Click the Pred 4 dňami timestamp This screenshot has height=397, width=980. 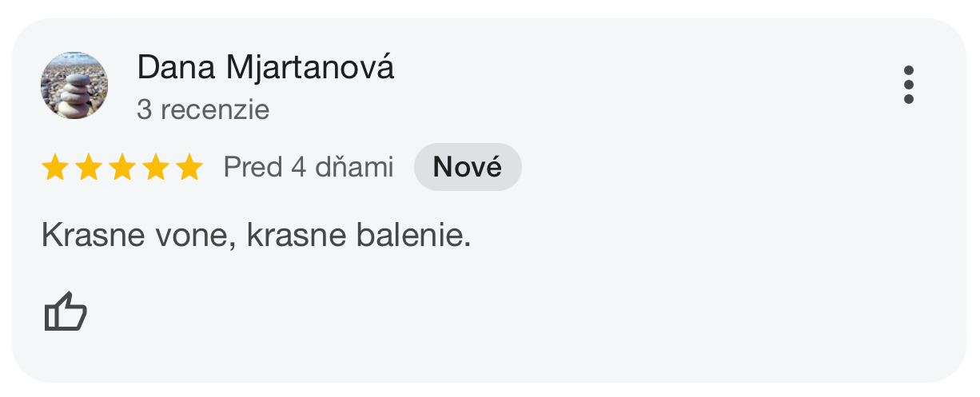pyautogui.click(x=309, y=168)
